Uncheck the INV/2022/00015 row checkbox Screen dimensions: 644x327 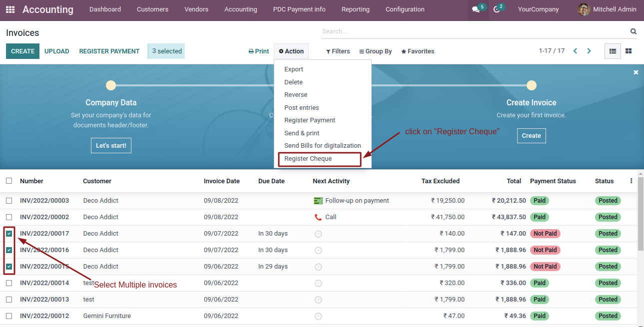pyautogui.click(x=9, y=267)
